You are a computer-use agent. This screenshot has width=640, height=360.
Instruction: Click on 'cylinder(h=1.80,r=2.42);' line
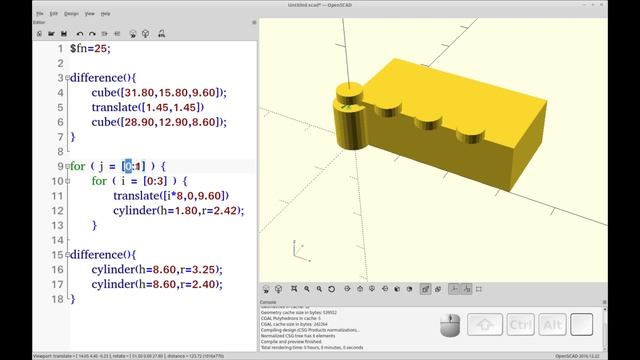click(x=178, y=211)
